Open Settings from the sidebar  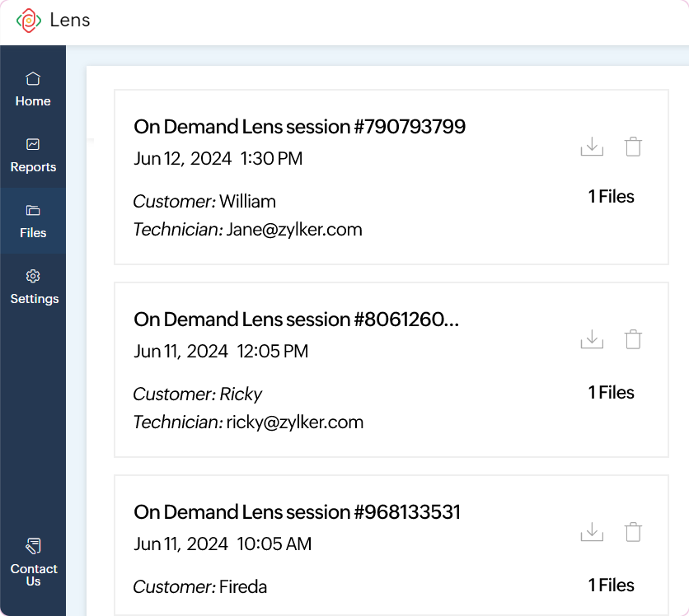[33, 287]
